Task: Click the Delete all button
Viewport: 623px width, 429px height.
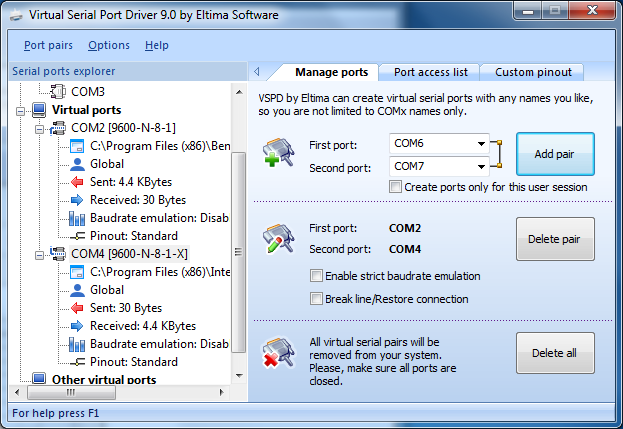Action: tap(555, 353)
